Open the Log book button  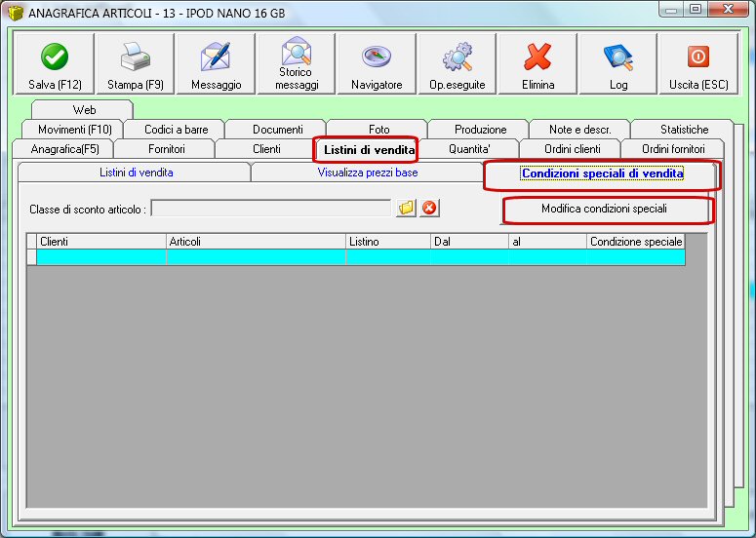coord(618,63)
